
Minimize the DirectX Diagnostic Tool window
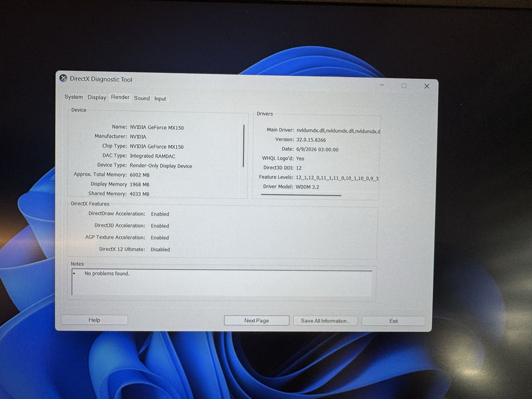point(381,85)
